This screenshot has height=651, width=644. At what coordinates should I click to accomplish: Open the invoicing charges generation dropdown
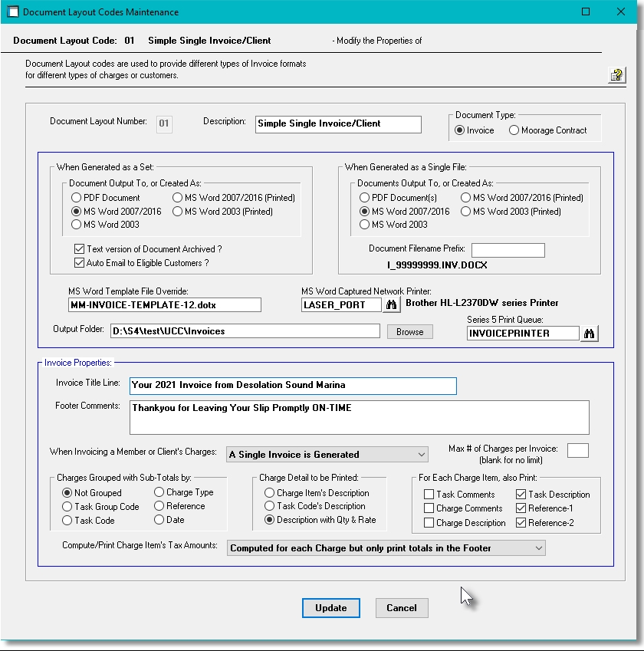coord(420,454)
